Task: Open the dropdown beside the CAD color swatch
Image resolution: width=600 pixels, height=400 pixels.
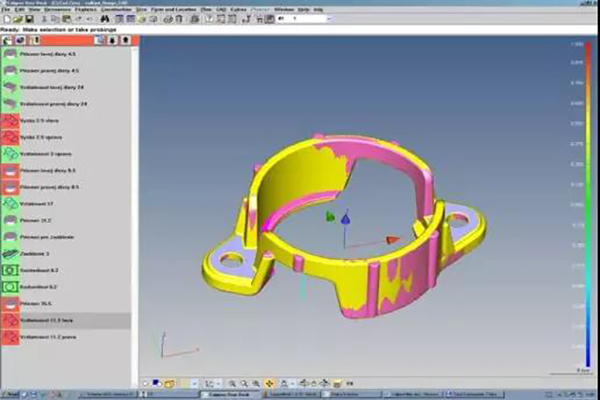Action: click(x=195, y=384)
